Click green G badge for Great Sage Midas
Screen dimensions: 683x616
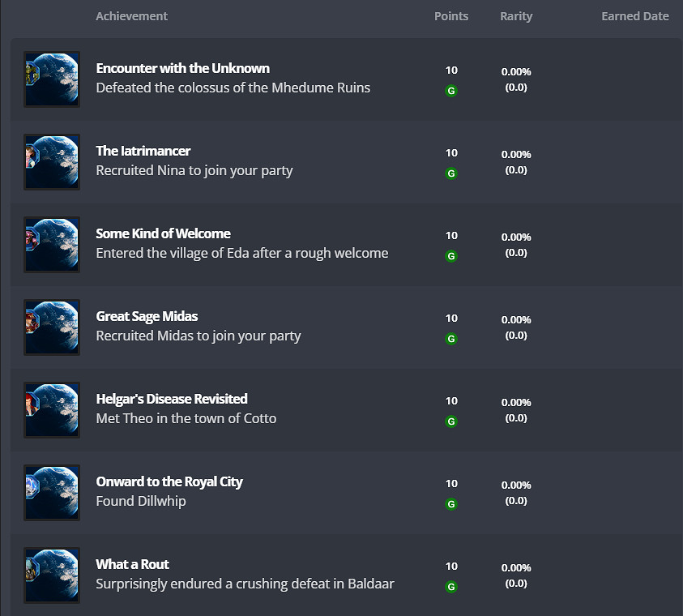[451, 339]
